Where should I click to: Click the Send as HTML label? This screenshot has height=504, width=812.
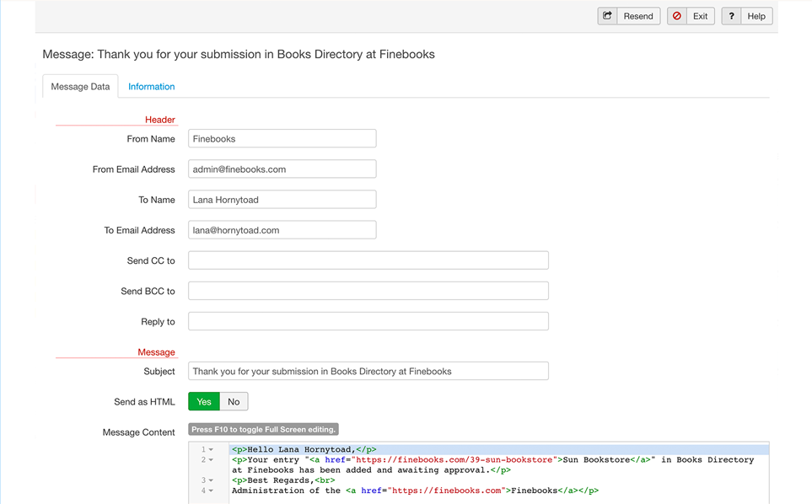pos(144,401)
